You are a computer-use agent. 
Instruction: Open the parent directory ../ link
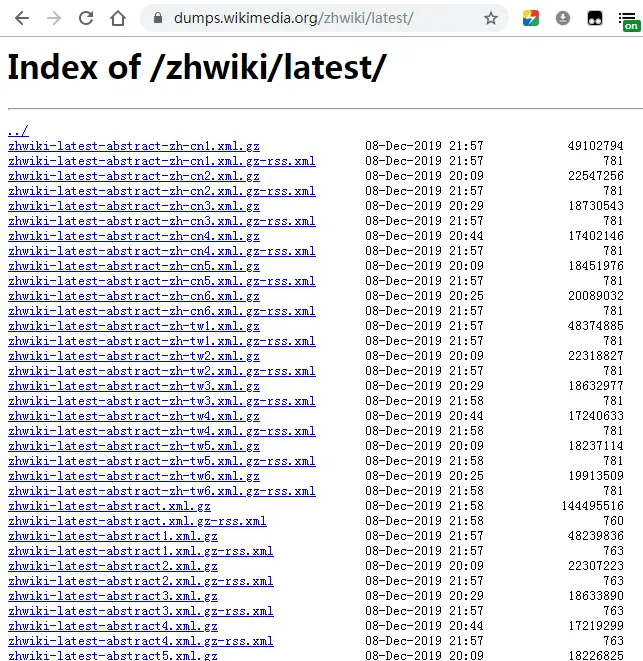(x=18, y=131)
